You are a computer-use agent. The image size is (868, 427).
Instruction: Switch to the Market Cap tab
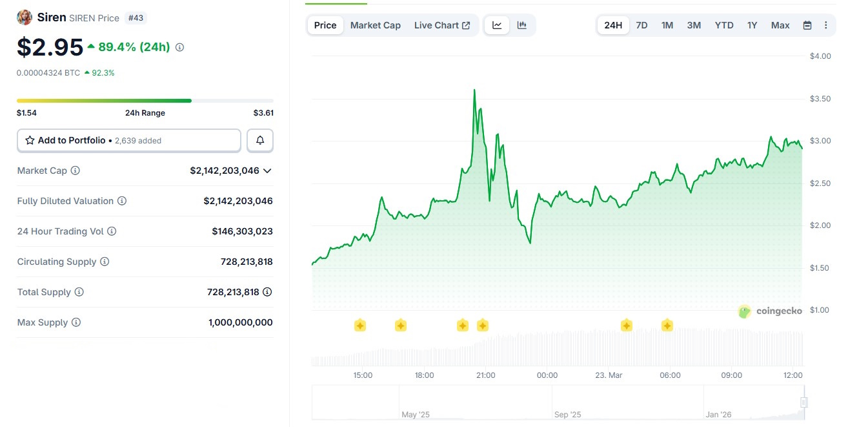[x=375, y=25]
